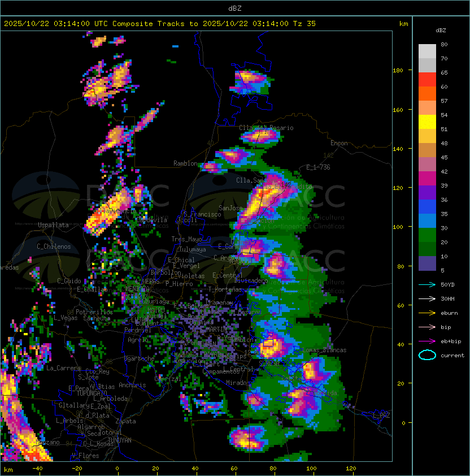Pick the purple 36-39 dBZ swatch
Viewport: 470px width, 476px height.
(427, 192)
